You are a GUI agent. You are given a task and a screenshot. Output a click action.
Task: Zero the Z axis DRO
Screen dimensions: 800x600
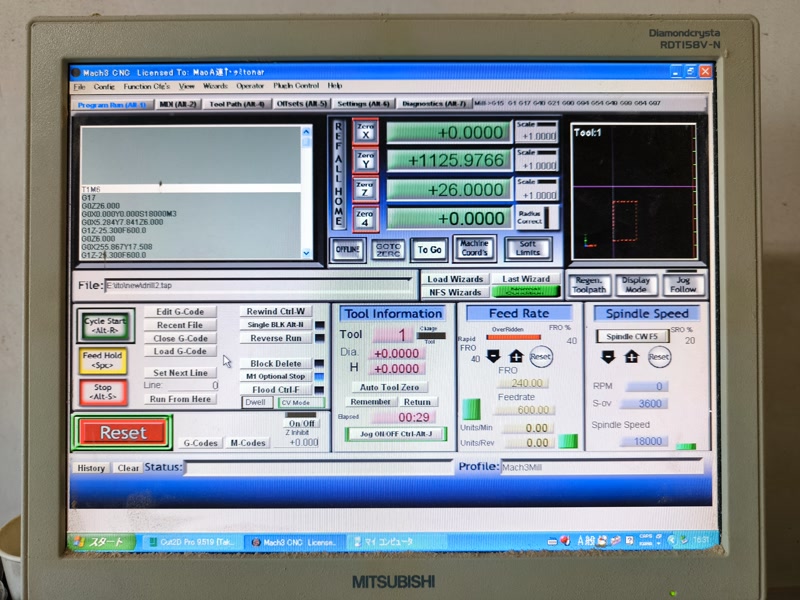click(365, 189)
